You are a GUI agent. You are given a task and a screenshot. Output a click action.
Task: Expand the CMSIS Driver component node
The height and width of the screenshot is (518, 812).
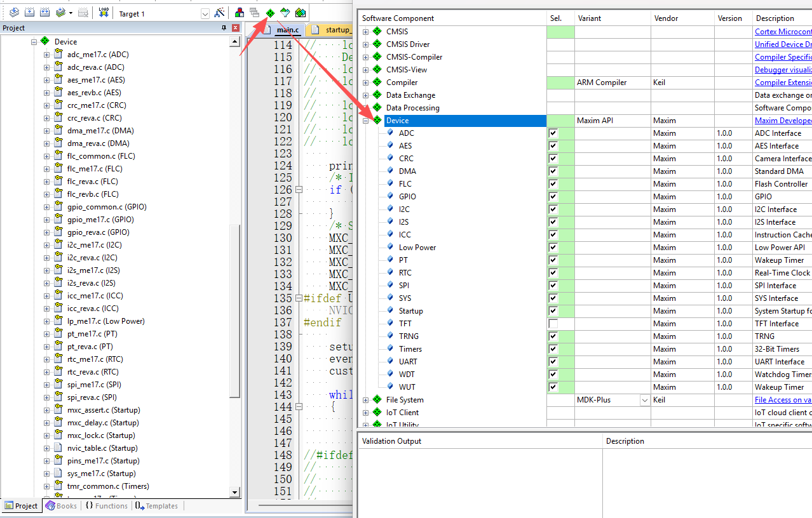(x=365, y=44)
